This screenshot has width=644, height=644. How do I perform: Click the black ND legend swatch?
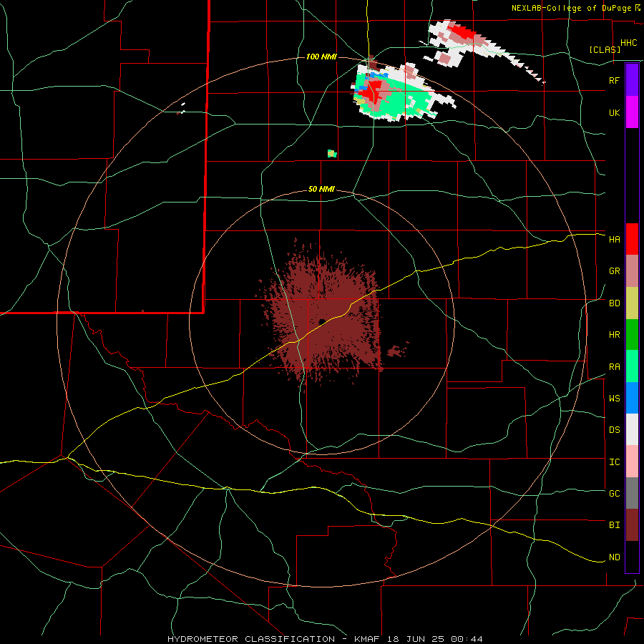pos(632,557)
